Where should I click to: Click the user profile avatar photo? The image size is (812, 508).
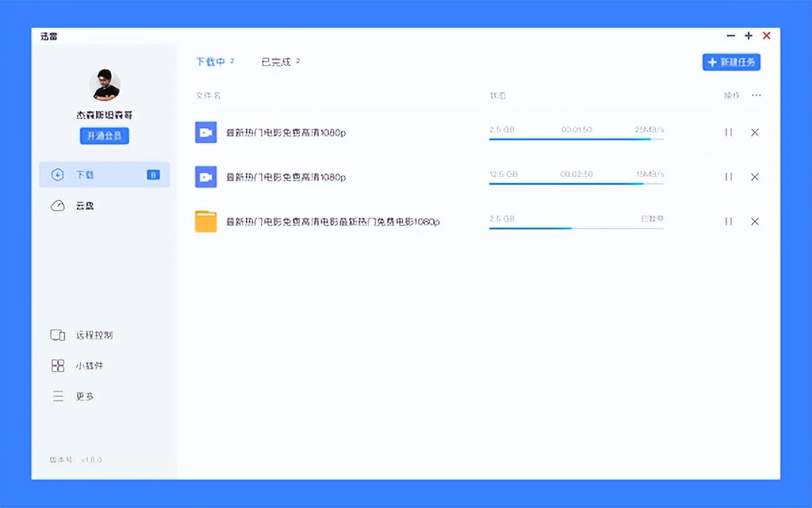point(104,84)
